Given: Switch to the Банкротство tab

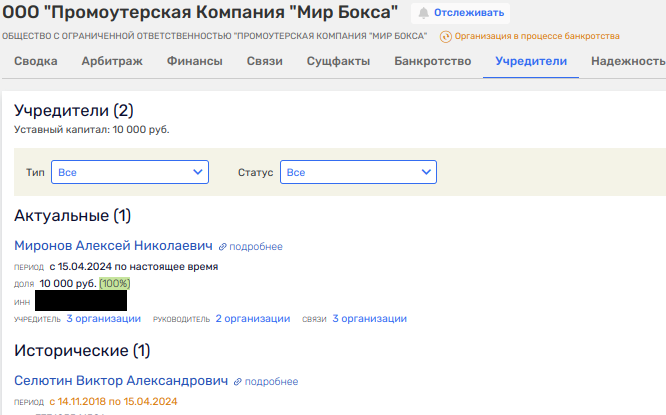Looking at the screenshot, I should tap(432, 61).
